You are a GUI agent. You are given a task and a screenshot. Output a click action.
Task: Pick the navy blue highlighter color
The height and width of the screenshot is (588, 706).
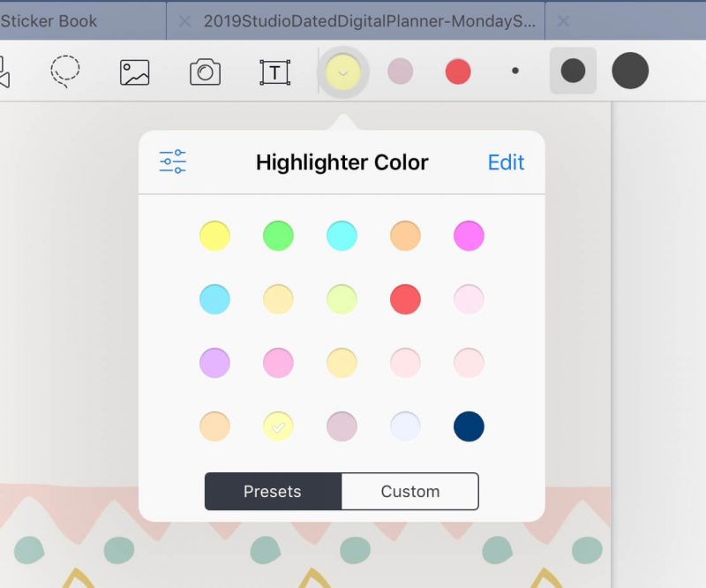tap(468, 426)
